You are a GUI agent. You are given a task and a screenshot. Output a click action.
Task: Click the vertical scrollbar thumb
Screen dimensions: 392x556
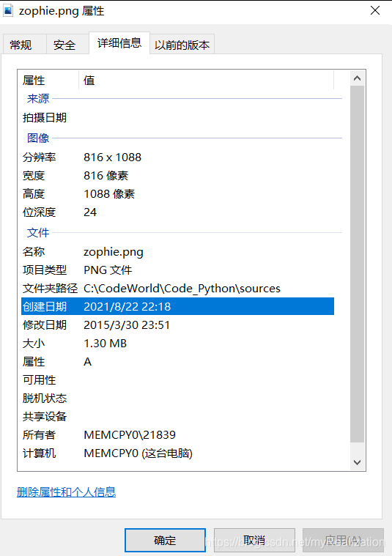click(358, 264)
